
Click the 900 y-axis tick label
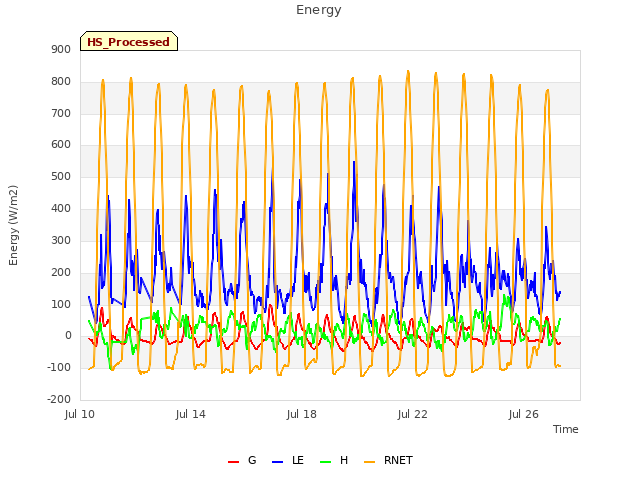(61, 49)
